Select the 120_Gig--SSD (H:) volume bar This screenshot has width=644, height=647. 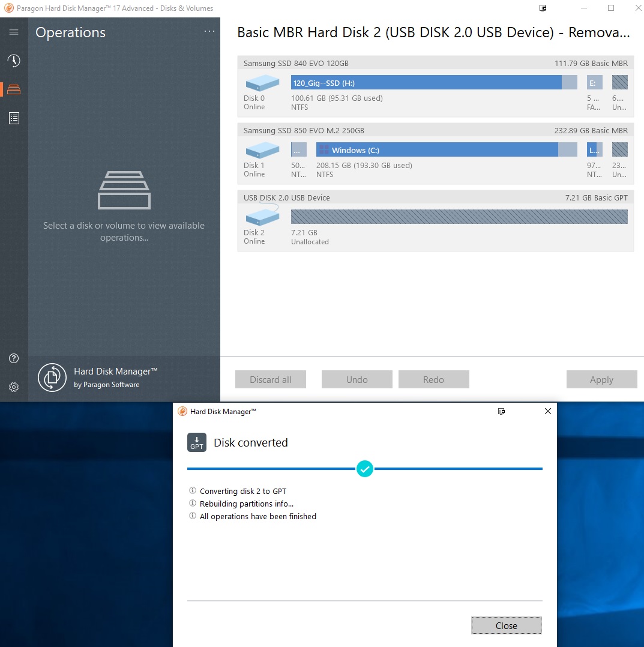pyautogui.click(x=434, y=83)
